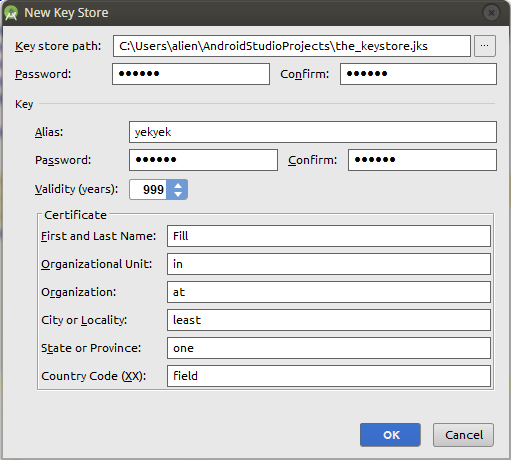This screenshot has width=511, height=460.
Task: Click the 'Certificate' group title
Action: click(75, 215)
